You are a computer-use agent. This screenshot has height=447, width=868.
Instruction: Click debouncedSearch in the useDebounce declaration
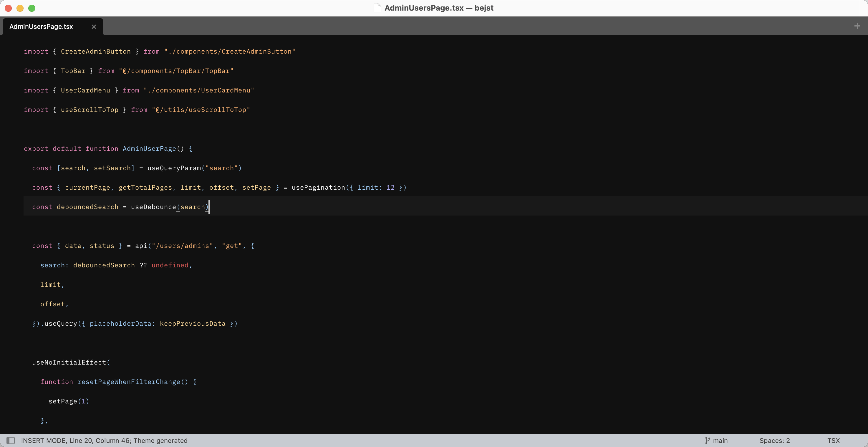click(88, 207)
